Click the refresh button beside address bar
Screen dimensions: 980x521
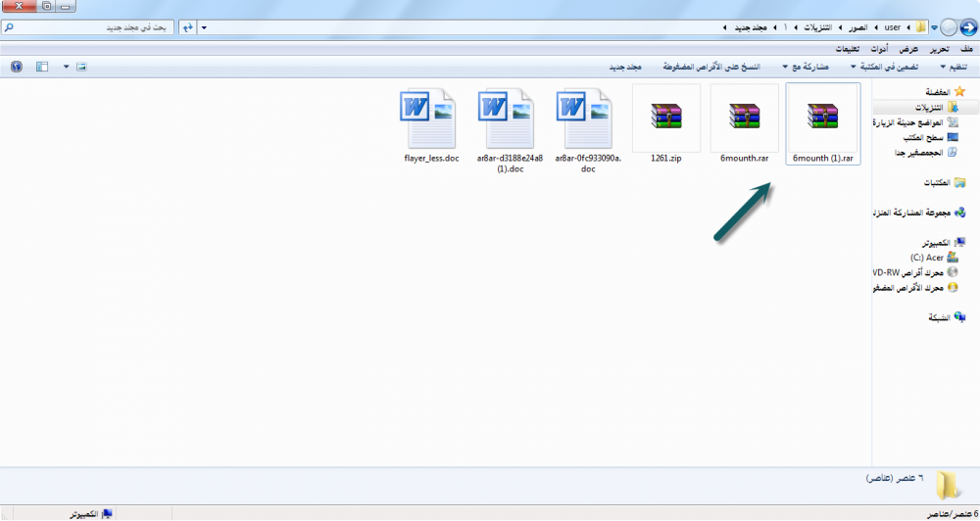click(185, 26)
